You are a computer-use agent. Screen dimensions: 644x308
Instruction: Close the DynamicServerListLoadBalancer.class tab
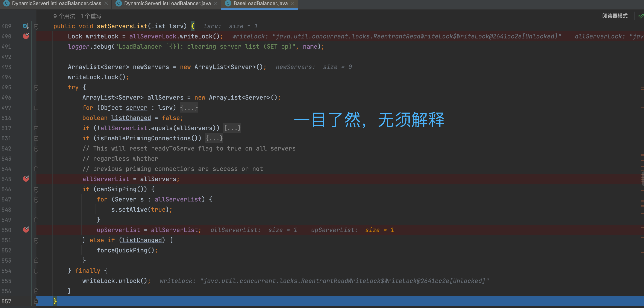tap(106, 3)
